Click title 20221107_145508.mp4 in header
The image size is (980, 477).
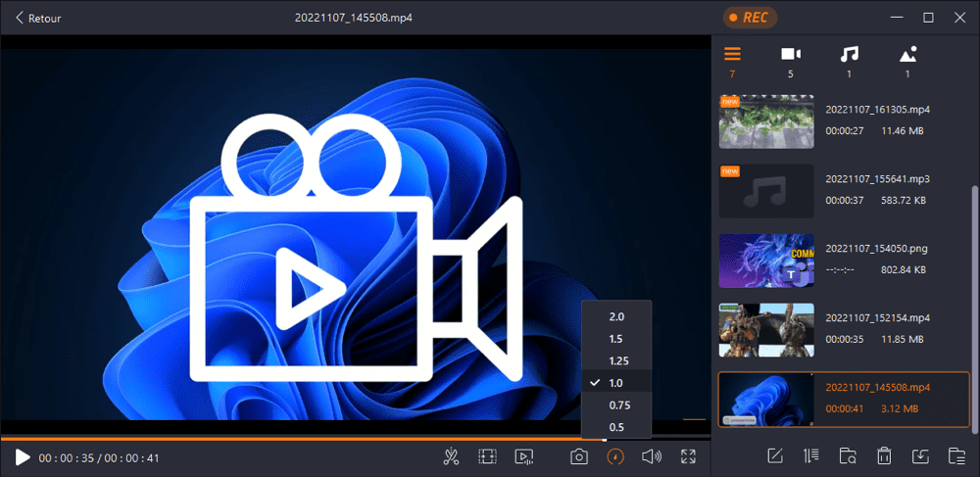click(x=353, y=18)
